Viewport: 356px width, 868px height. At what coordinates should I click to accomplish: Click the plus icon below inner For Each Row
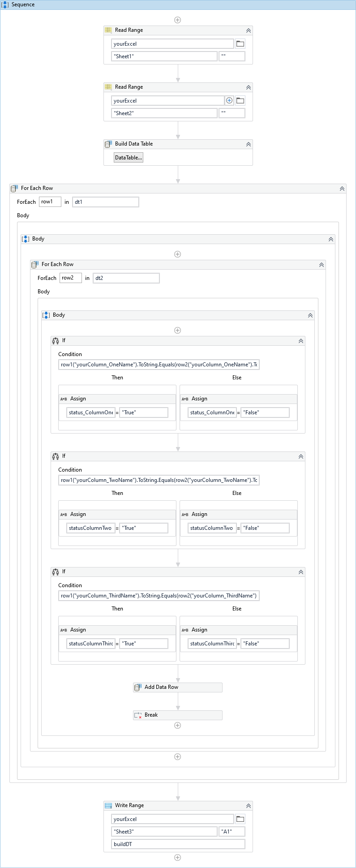tap(178, 757)
